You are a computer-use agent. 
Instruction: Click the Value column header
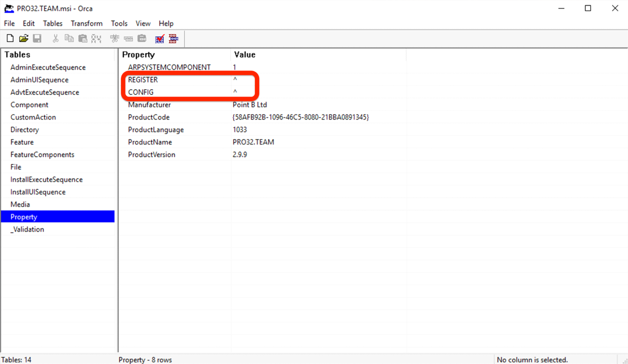click(x=244, y=55)
